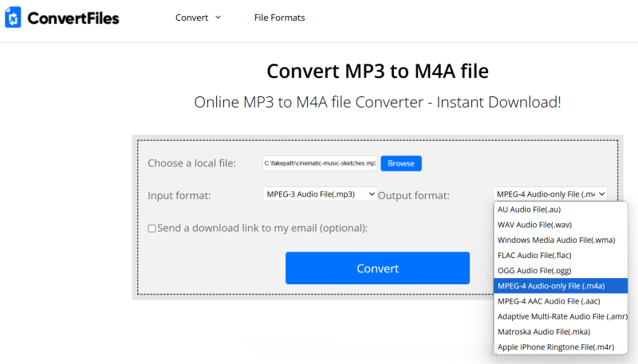Click the Browse button
The height and width of the screenshot is (364, 638).
coord(400,163)
